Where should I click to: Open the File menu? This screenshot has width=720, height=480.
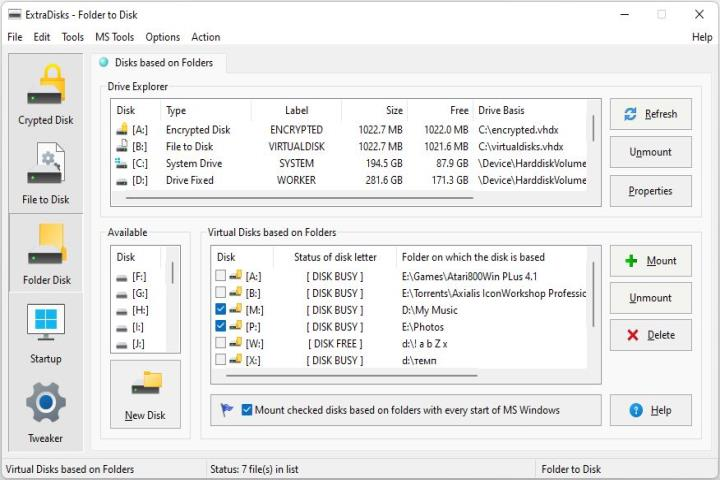15,37
